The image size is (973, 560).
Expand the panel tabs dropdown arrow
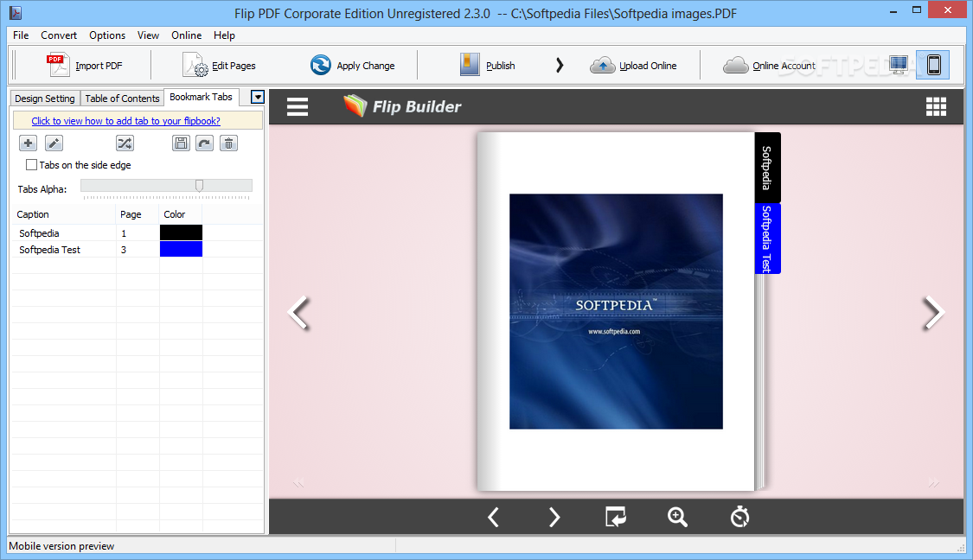point(258,98)
